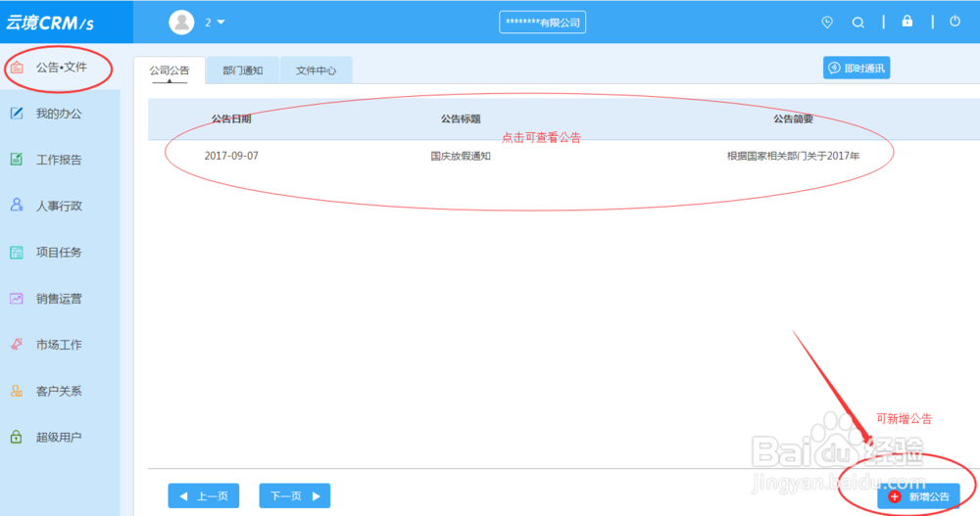Viewport: 980px width, 516px height.
Task: Open 客户关系 in the sidebar
Action: click(60, 391)
